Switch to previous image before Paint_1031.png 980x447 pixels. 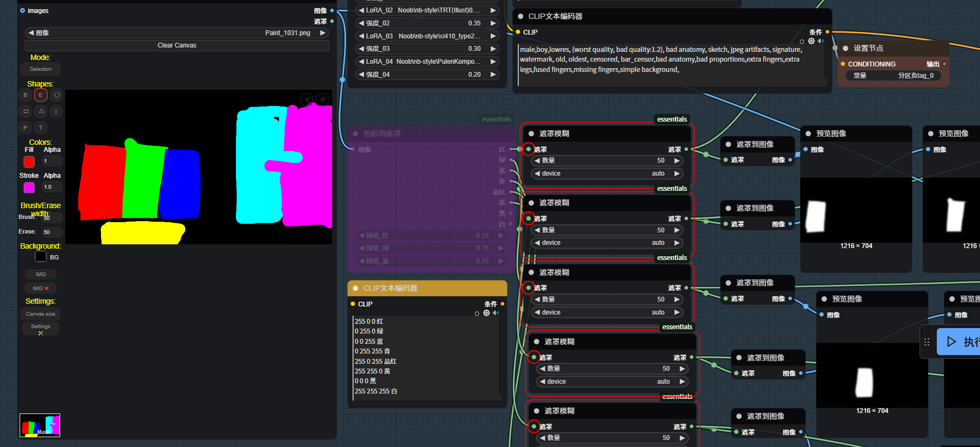pos(31,33)
